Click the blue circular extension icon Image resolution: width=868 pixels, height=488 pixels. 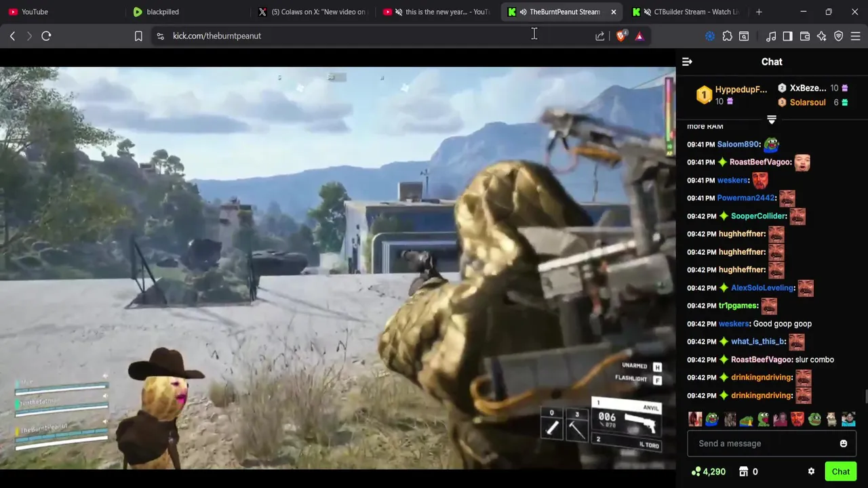(x=710, y=36)
